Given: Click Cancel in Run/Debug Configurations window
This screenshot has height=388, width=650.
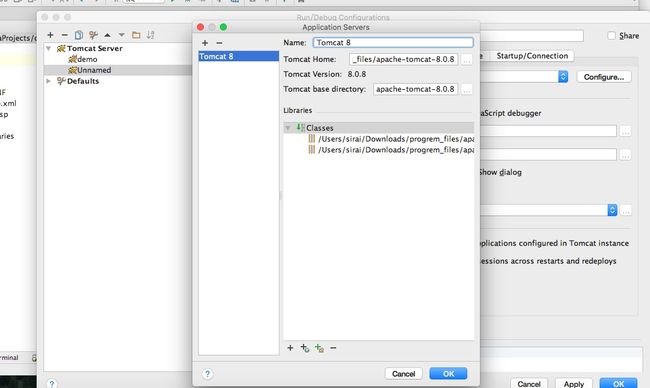Looking at the screenshot, I should click(529, 384).
